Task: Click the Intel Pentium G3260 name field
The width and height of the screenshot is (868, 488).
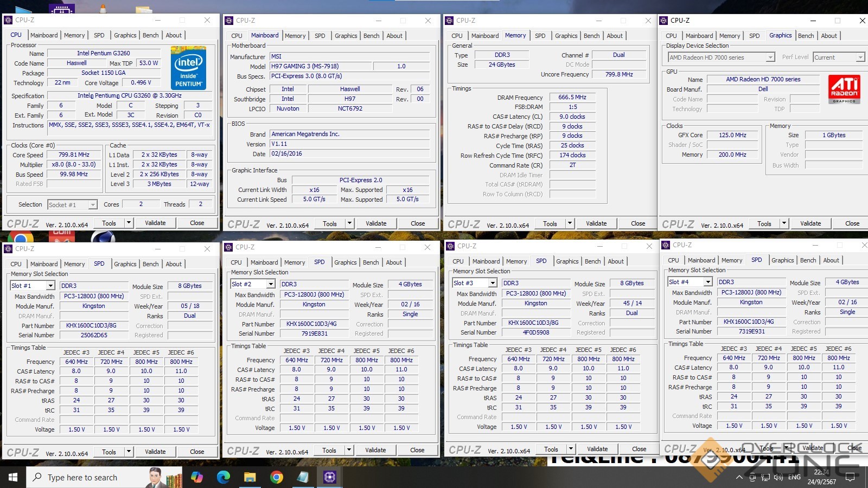Action: [x=103, y=53]
